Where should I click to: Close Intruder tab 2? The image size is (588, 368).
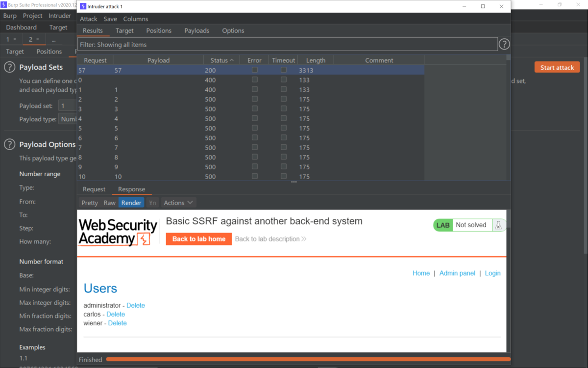point(37,39)
